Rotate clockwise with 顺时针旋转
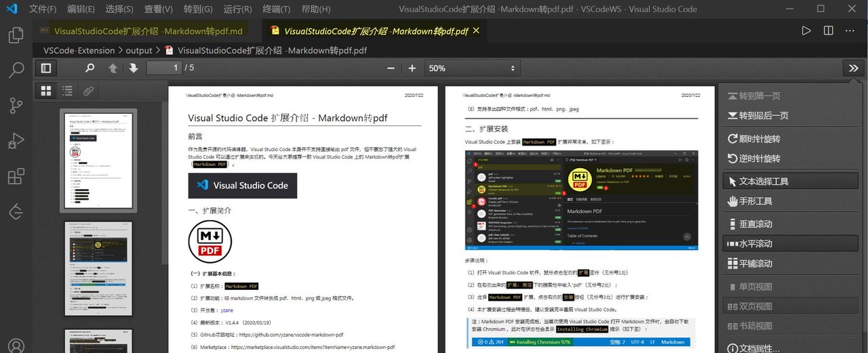The height and width of the screenshot is (353, 868). coord(791,138)
